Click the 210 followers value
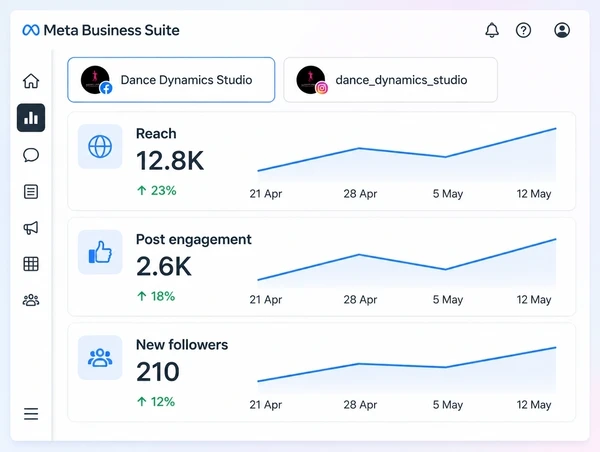This screenshot has width=600, height=452. (x=158, y=372)
